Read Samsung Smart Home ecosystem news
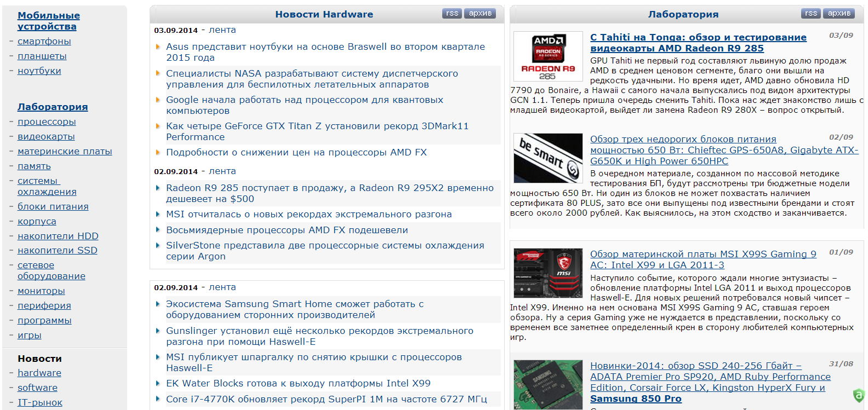Viewport: 868px width, 410px height. point(295,309)
